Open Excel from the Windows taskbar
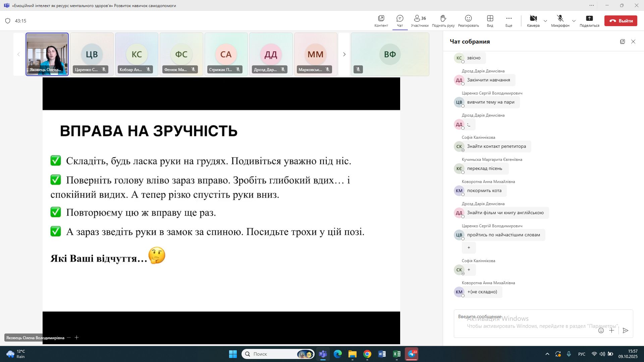 point(396,354)
